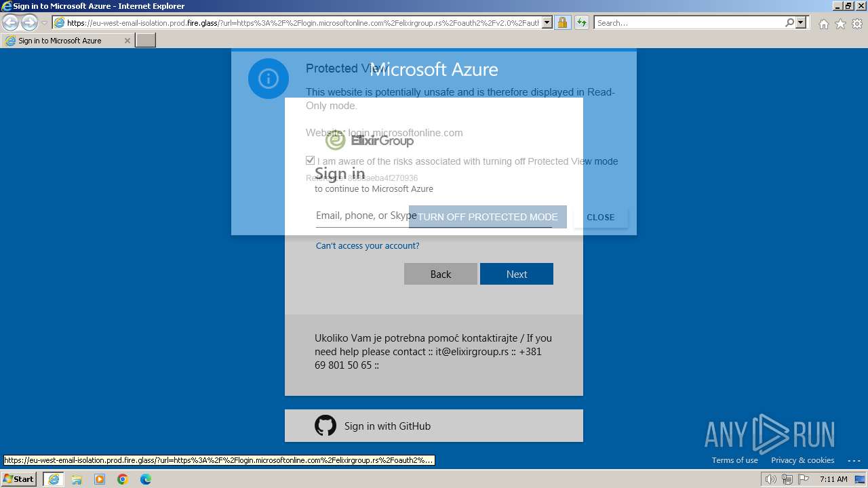Click the CLOSE button in Protected View

click(x=601, y=217)
